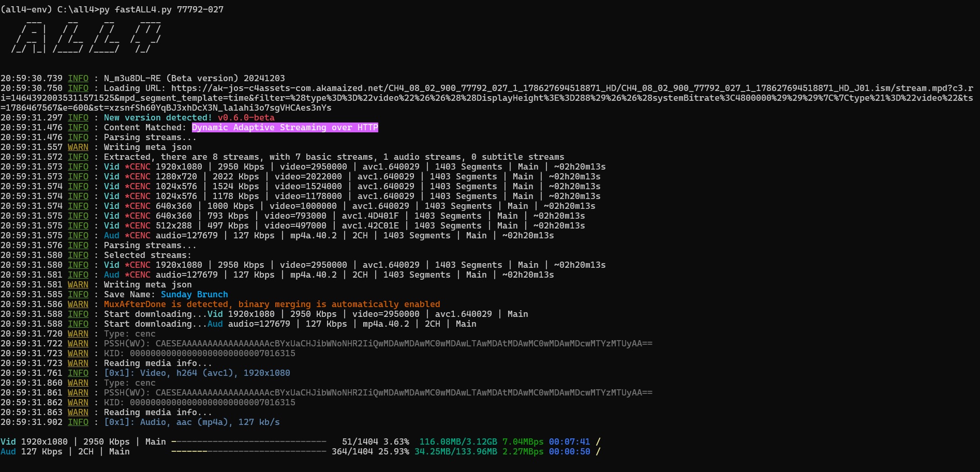Screen dimensions: 980x472
Task: Click the 'avc1.4D401F' codec text
Action: point(370,216)
